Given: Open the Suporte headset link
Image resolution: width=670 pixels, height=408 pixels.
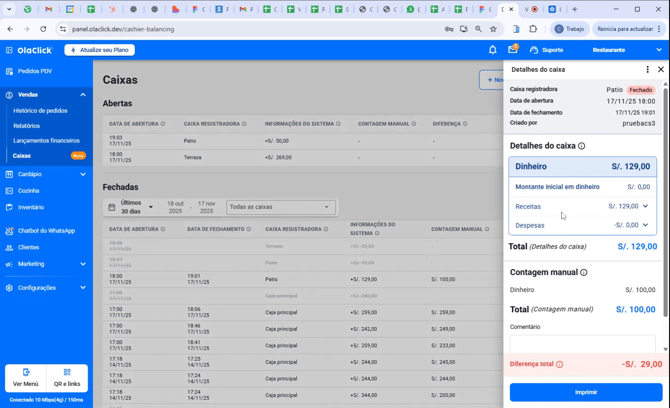Looking at the screenshot, I should 547,50.
